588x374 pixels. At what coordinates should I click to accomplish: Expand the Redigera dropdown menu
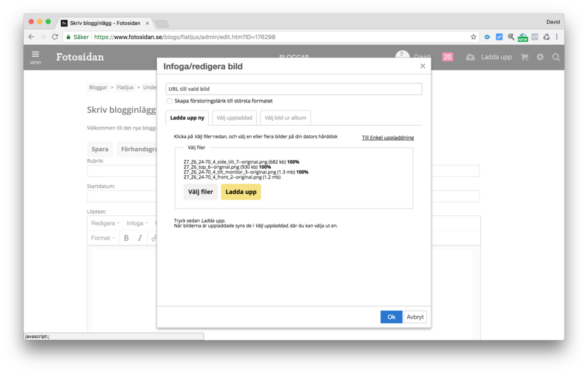pos(105,223)
